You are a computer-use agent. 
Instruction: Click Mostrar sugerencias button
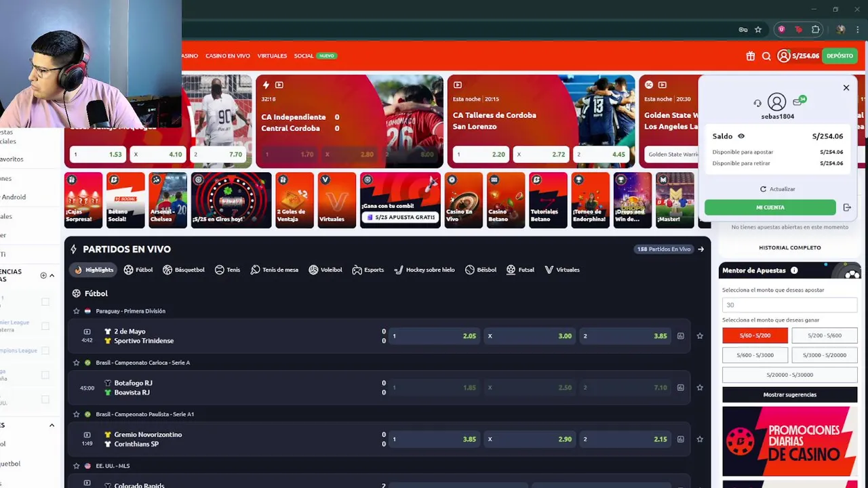789,394
